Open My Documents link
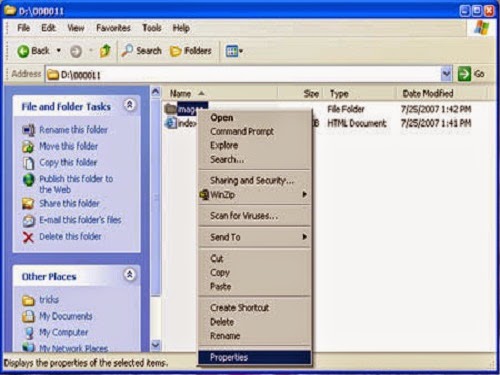The width and height of the screenshot is (500, 375). (66, 316)
